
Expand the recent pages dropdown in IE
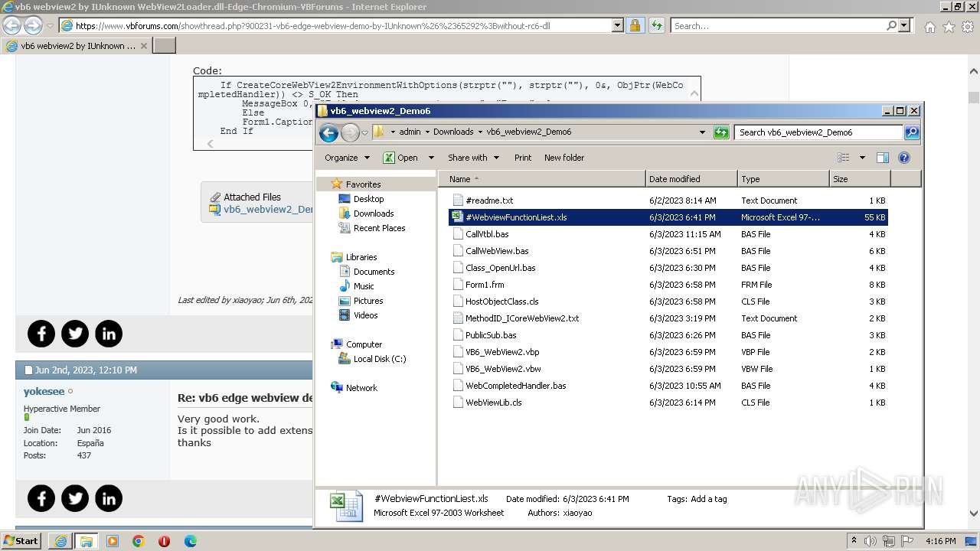(x=50, y=26)
